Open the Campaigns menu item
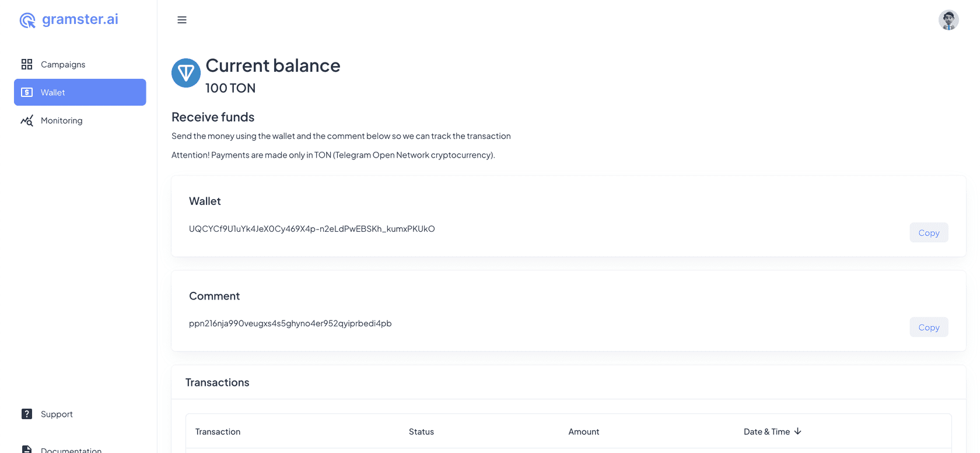The height and width of the screenshot is (453, 980). (x=63, y=64)
